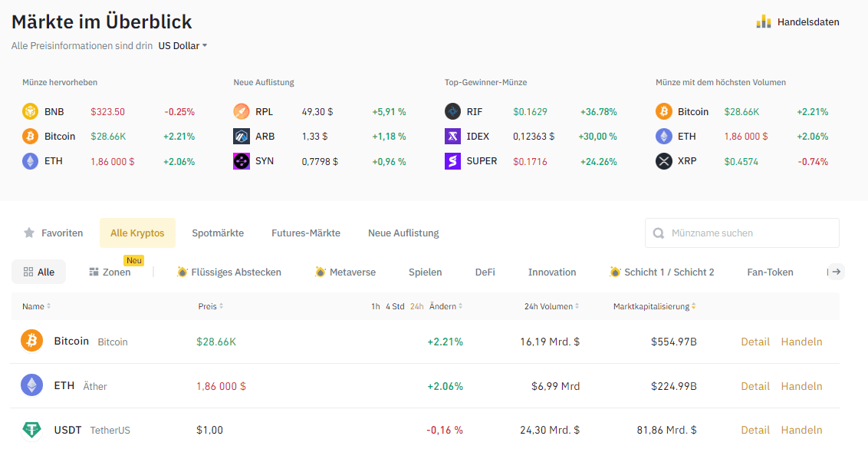The image size is (868, 449).
Task: Select the Innovation category filter
Action: (552, 272)
